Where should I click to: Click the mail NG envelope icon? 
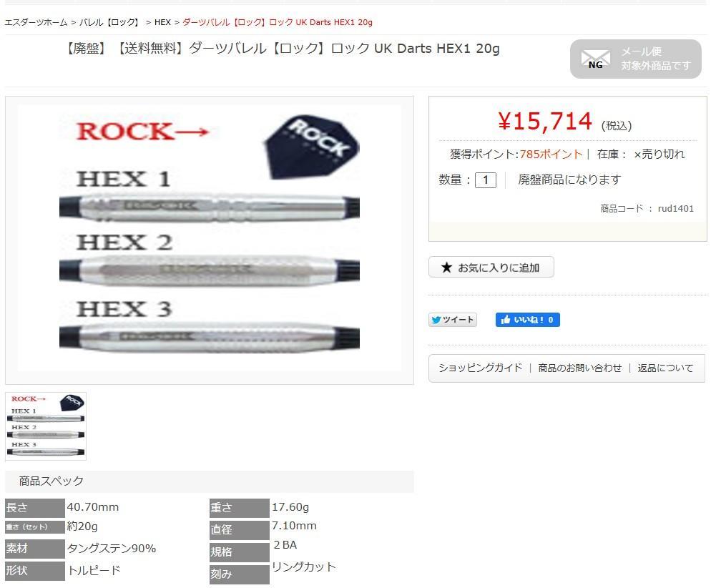tap(595, 59)
